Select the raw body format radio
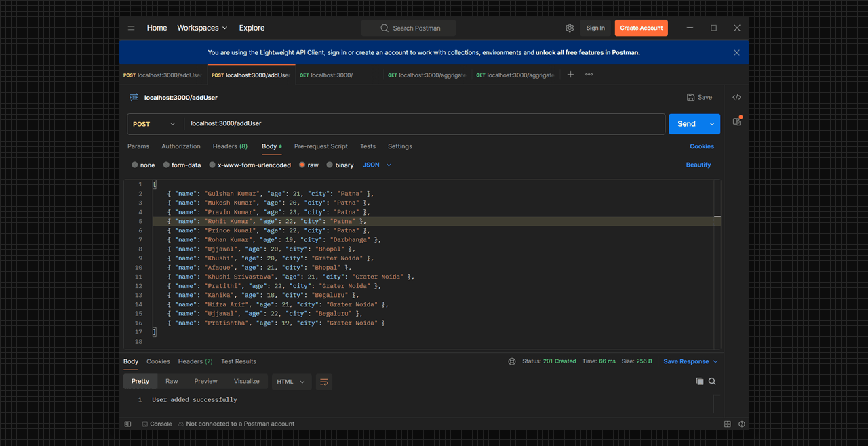This screenshot has height=446, width=868. pyautogui.click(x=301, y=165)
